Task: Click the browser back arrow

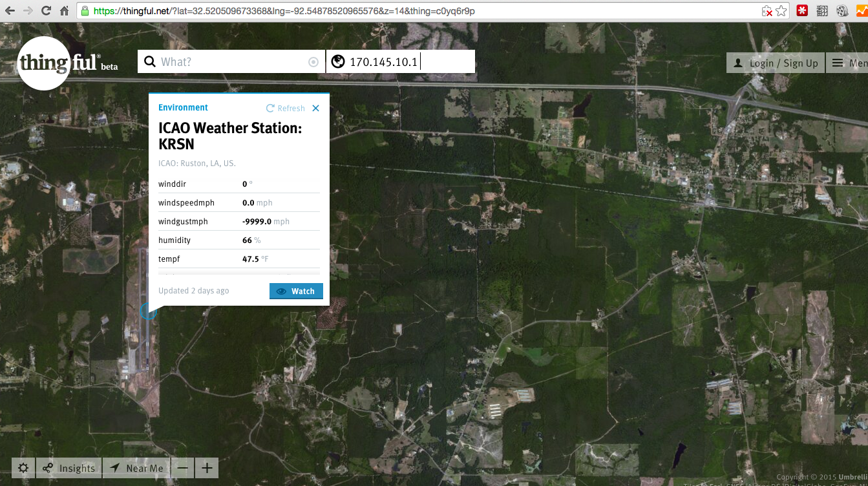Action: click(10, 11)
